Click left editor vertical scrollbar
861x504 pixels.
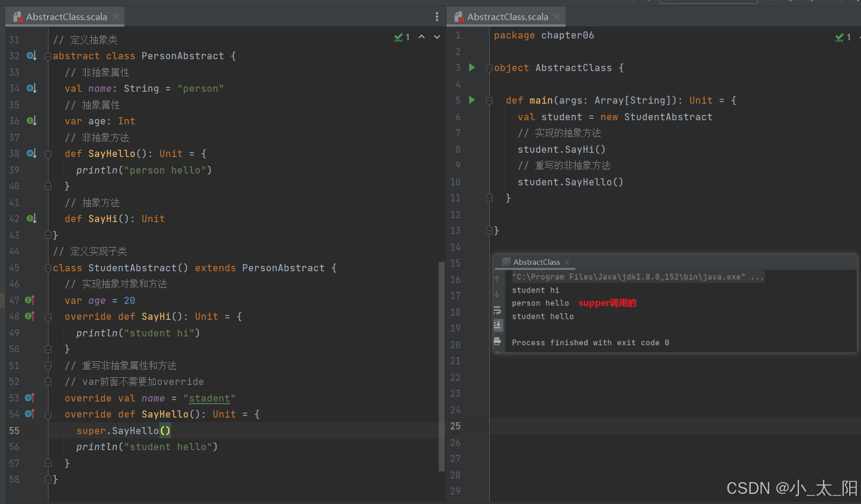point(441,366)
